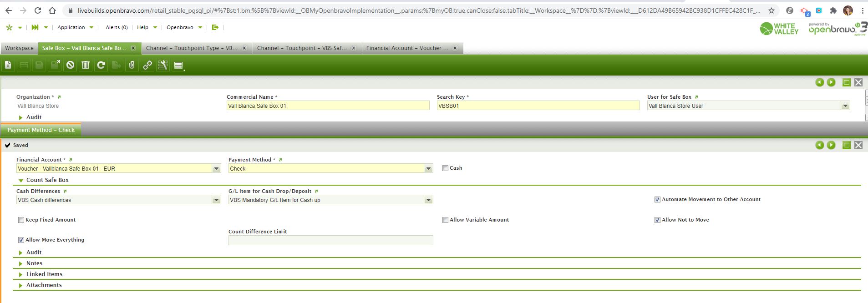The width and height of the screenshot is (868, 303).
Task: Open the Cash Differences dropdown arrow
Action: pos(216,200)
